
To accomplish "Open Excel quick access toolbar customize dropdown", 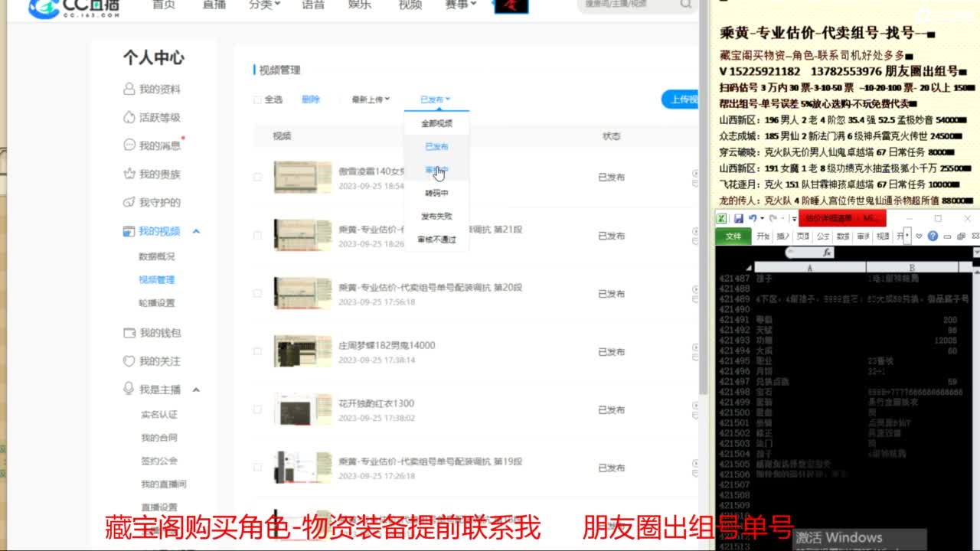I will [x=794, y=219].
